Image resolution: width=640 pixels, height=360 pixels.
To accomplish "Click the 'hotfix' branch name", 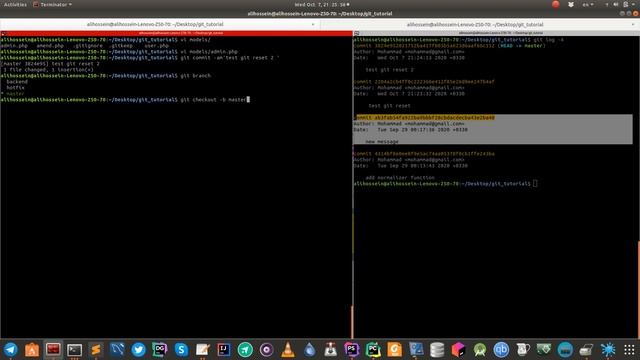I will [16, 88].
